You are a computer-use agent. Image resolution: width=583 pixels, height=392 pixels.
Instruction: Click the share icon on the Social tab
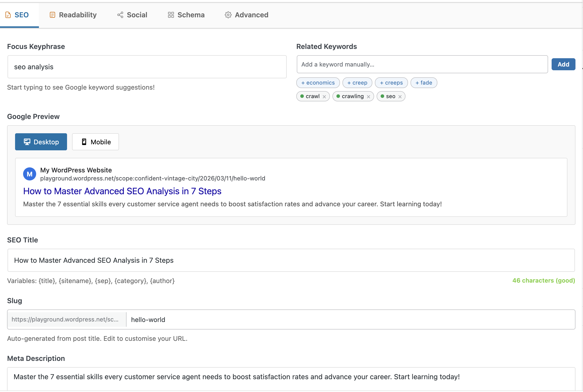pyautogui.click(x=120, y=15)
